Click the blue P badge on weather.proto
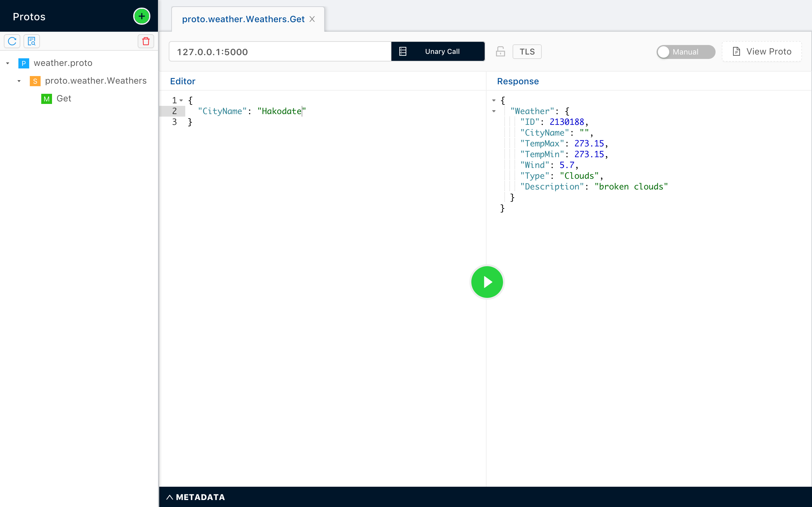 [x=23, y=63]
